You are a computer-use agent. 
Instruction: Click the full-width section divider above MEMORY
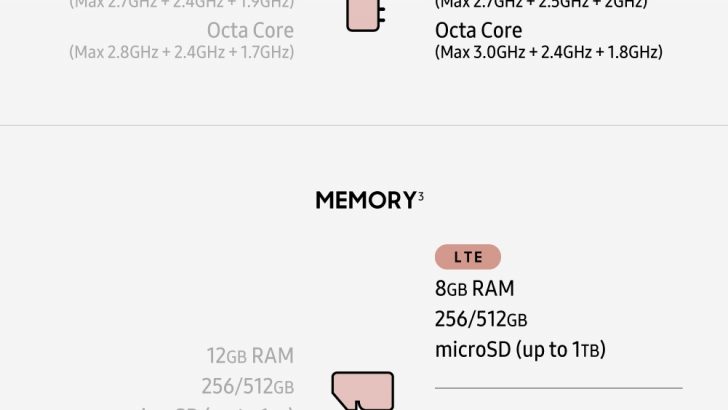pos(364,125)
